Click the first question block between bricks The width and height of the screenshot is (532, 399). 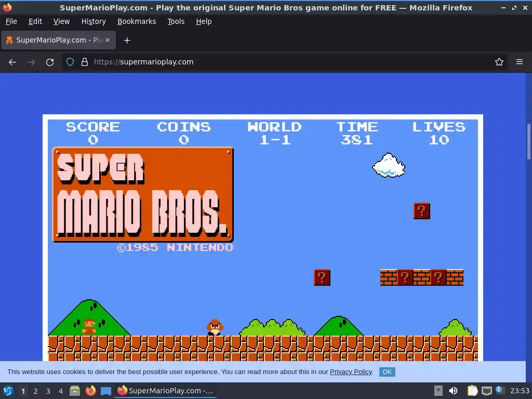coord(405,277)
